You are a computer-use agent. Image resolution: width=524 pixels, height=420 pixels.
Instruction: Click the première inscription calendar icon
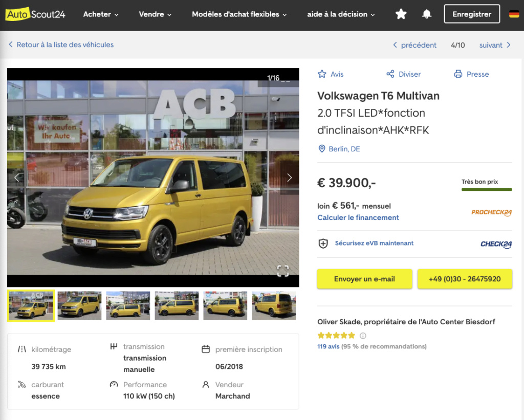(206, 349)
